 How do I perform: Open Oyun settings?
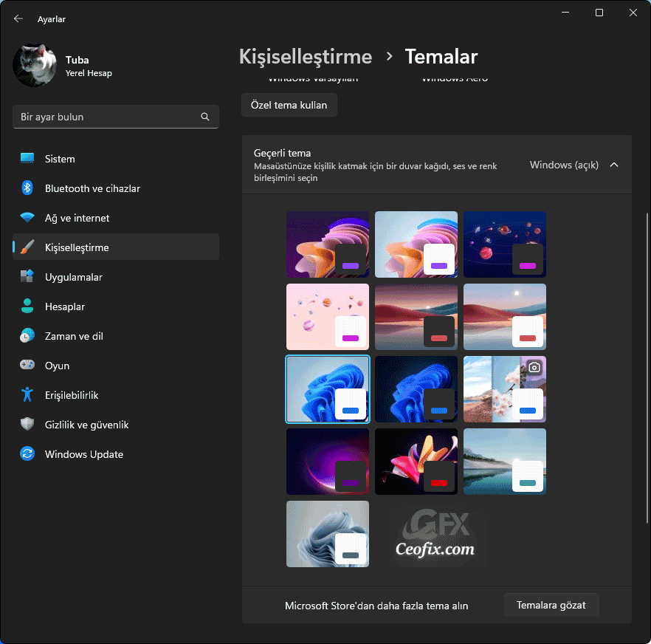coord(116,366)
